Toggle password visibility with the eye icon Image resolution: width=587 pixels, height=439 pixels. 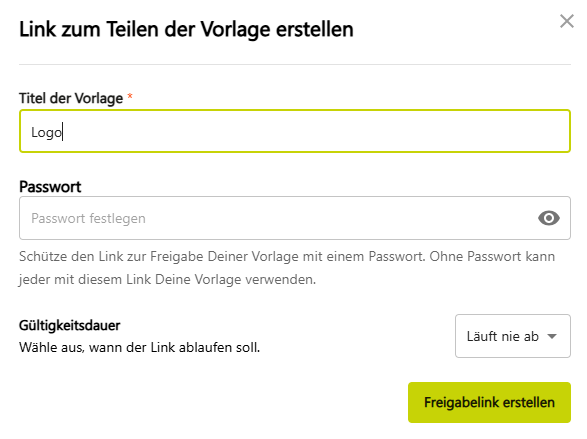click(x=549, y=218)
